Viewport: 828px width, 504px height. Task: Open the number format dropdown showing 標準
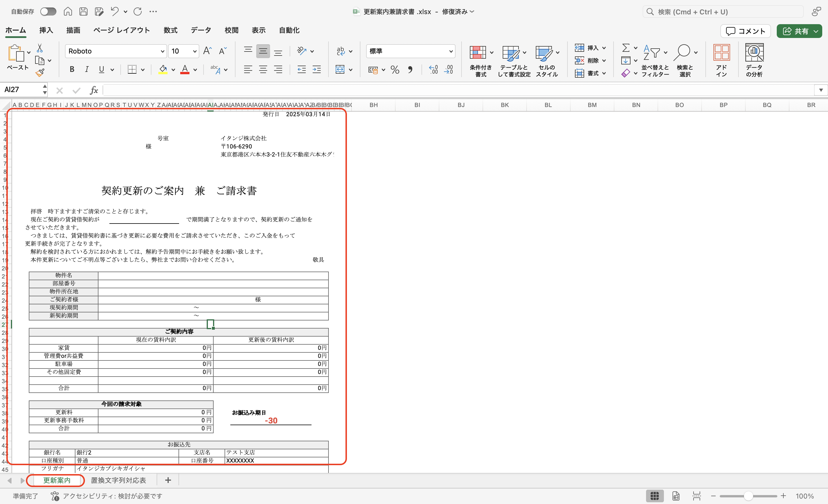click(411, 51)
